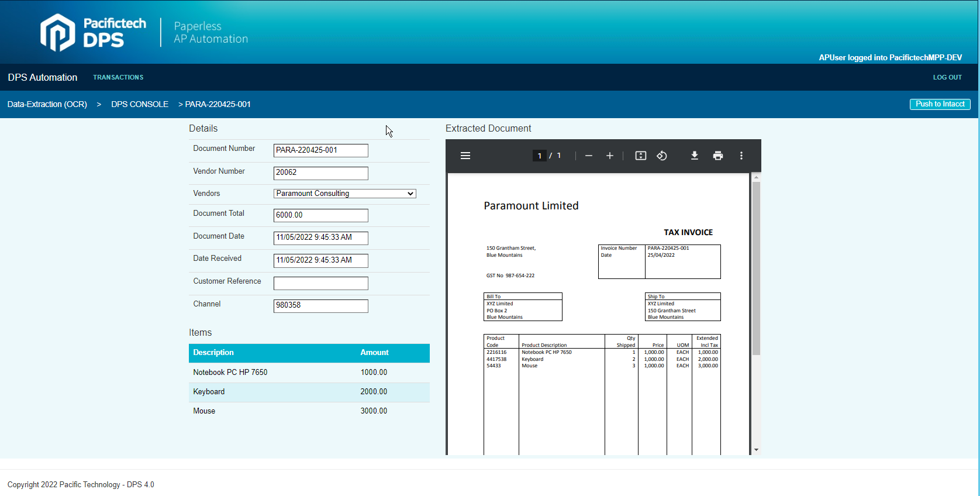980x496 pixels.
Task: Go to DPS CONSOLE breadcrumb
Action: tap(140, 104)
